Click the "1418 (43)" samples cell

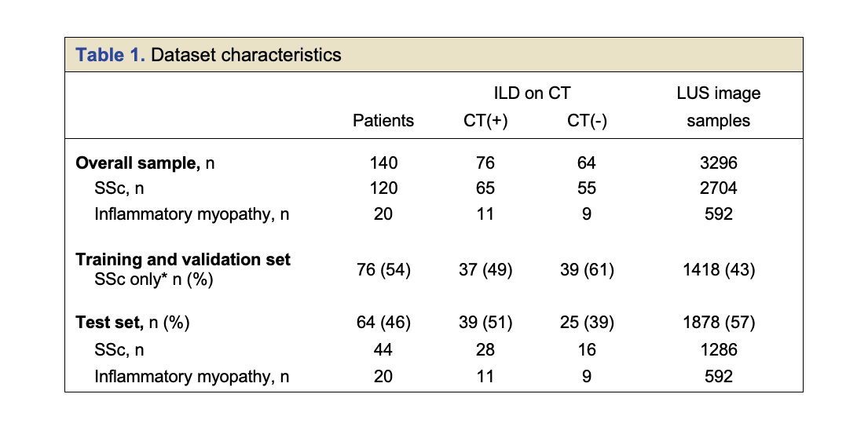718,270
